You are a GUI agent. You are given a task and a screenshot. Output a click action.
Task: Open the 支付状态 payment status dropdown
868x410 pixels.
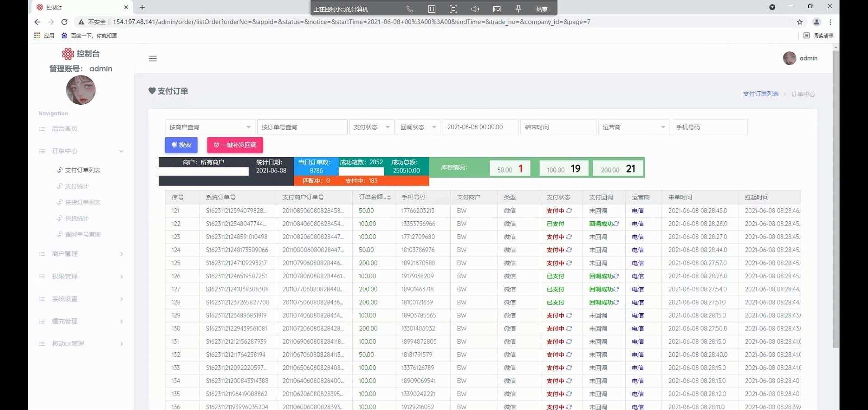pos(371,127)
